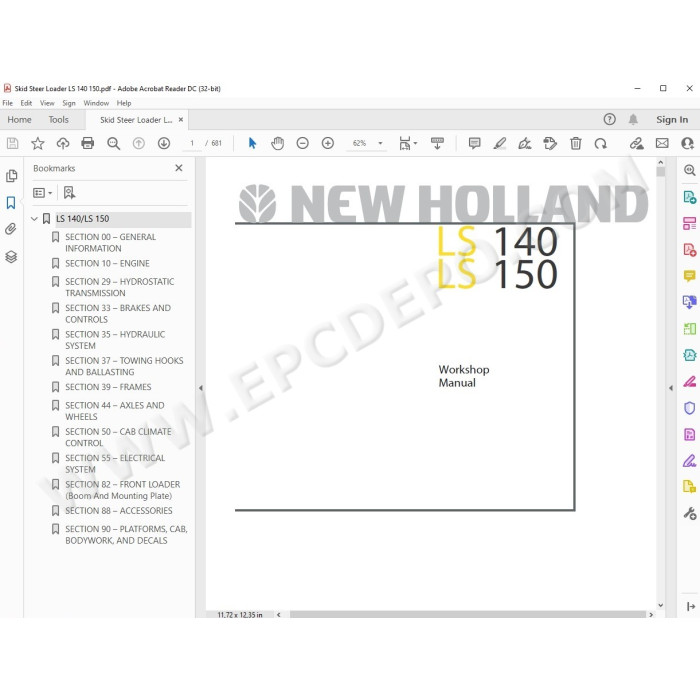Add the file to starred favorites

(38, 143)
